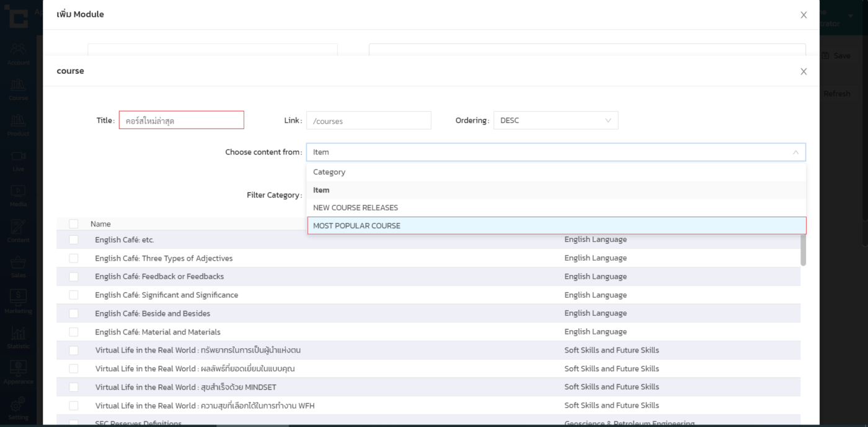
Task: Open the Sales basket icon
Action: 18,265
